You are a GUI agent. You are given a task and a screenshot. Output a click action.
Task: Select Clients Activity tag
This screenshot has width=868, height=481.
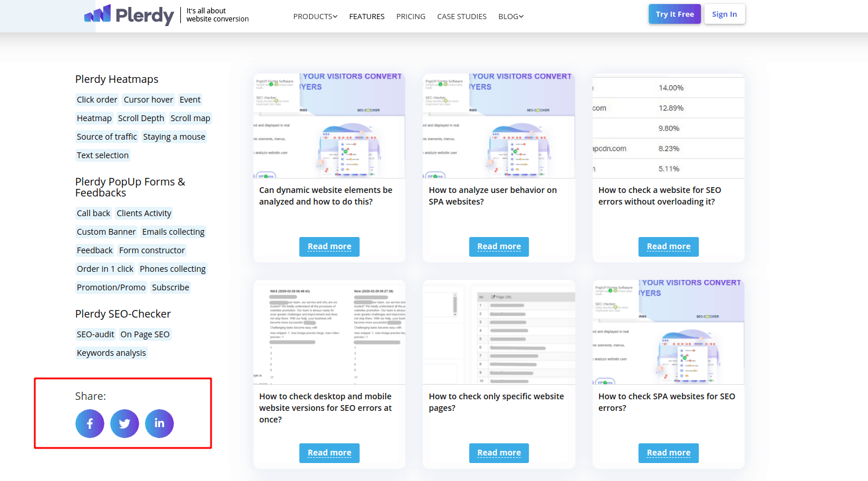pos(144,213)
